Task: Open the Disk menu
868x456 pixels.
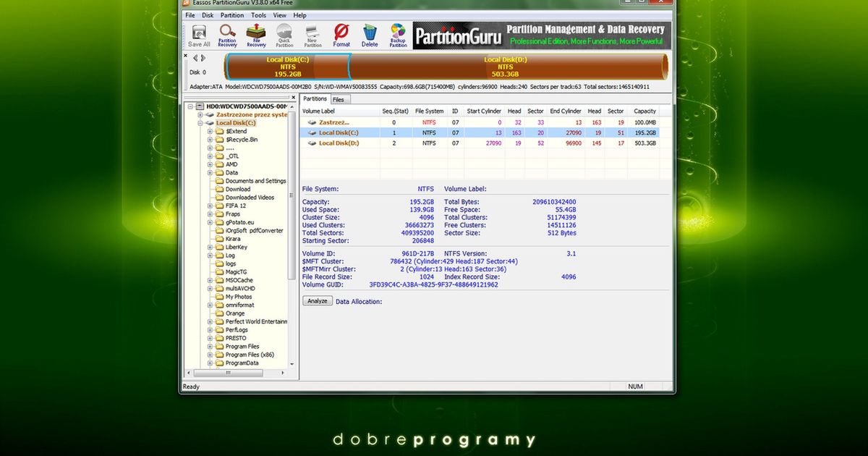Action: click(x=208, y=15)
